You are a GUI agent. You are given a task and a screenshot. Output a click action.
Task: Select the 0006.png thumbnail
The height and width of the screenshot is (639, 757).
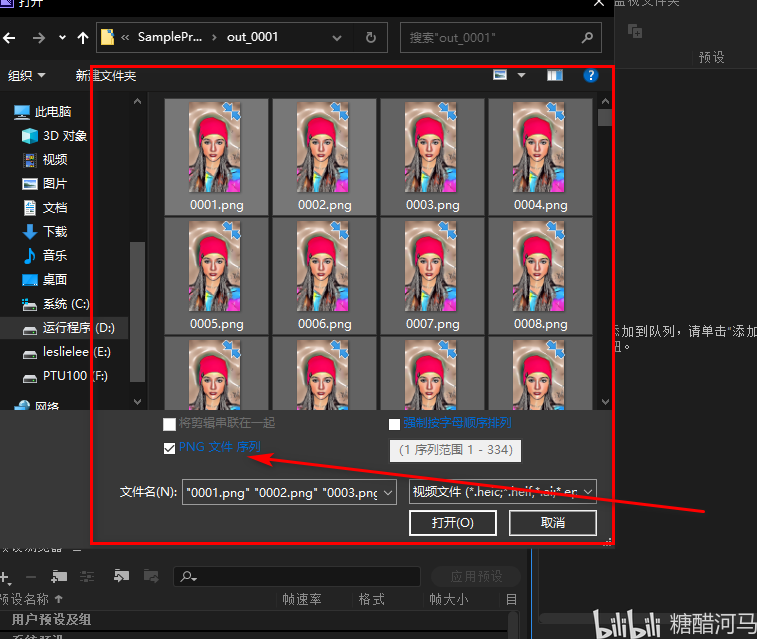[x=324, y=276]
